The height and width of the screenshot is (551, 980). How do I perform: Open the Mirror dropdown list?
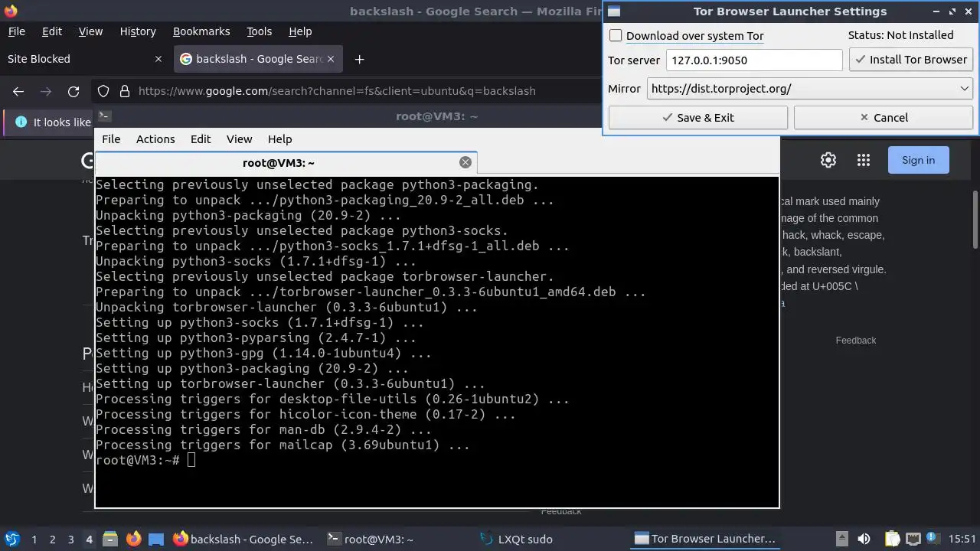(x=810, y=89)
